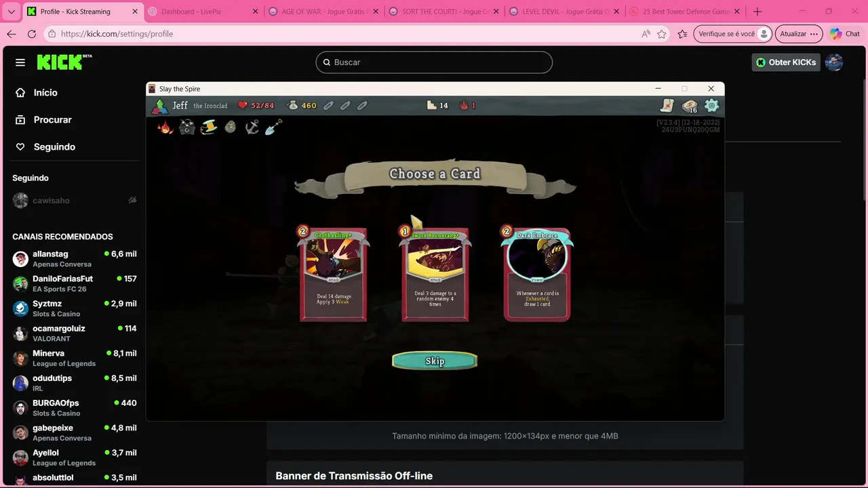Open recommended channel ocamargoluiz
The image size is (868, 488).
pos(75,333)
